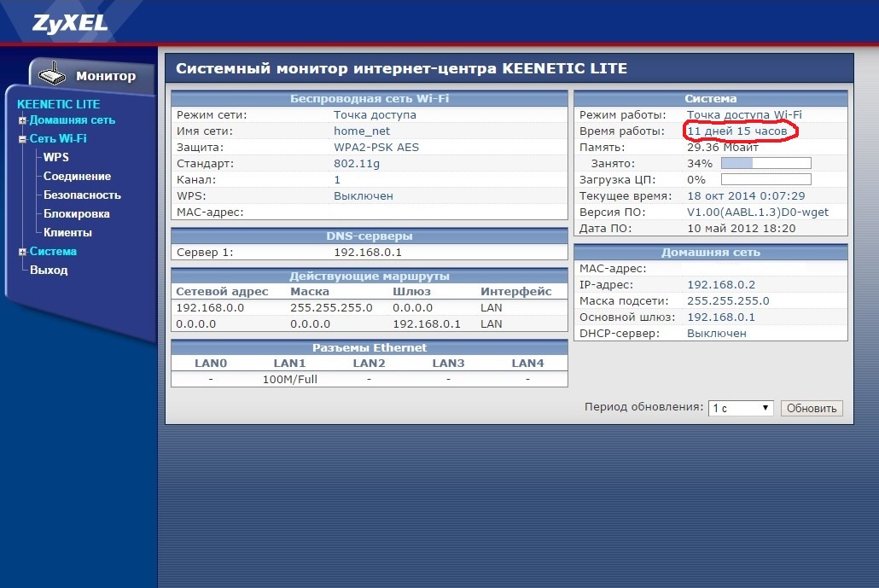Click the memory value 29.36 Мбайт
This screenshot has height=588, width=879.
[723, 148]
